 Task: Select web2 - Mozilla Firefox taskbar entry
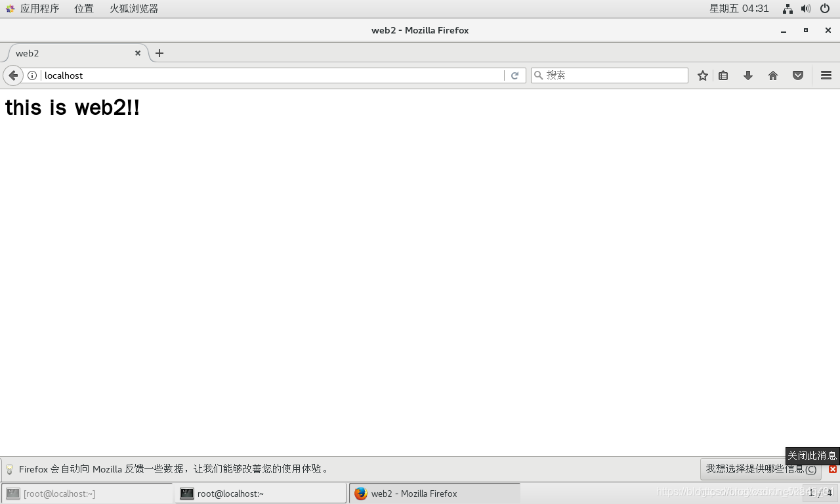coord(434,493)
